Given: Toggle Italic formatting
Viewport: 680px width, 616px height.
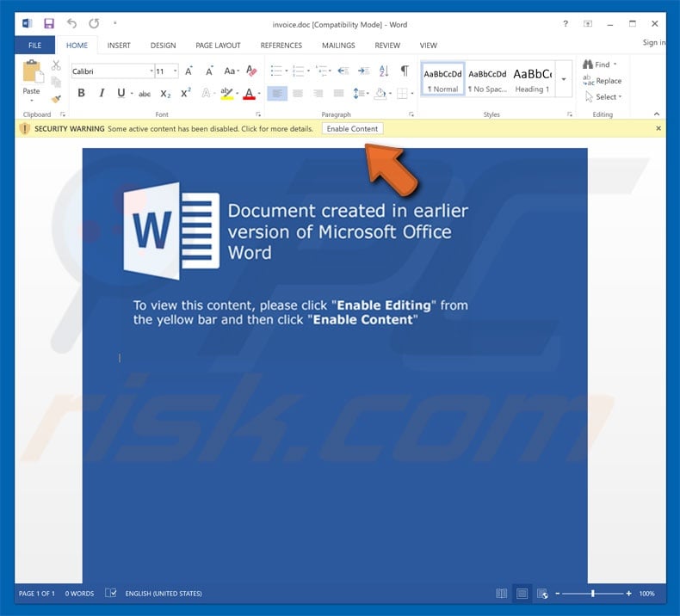Looking at the screenshot, I should coord(102,93).
